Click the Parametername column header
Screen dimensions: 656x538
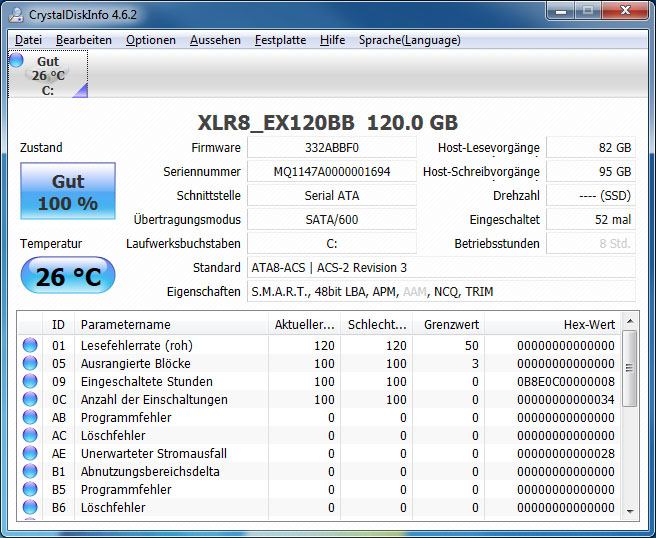point(171,325)
